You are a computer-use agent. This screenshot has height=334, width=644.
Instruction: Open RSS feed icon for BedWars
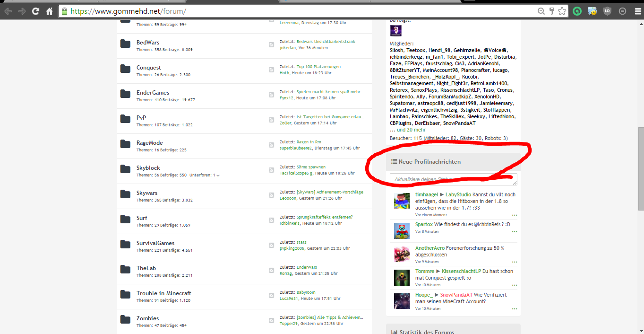point(272,44)
